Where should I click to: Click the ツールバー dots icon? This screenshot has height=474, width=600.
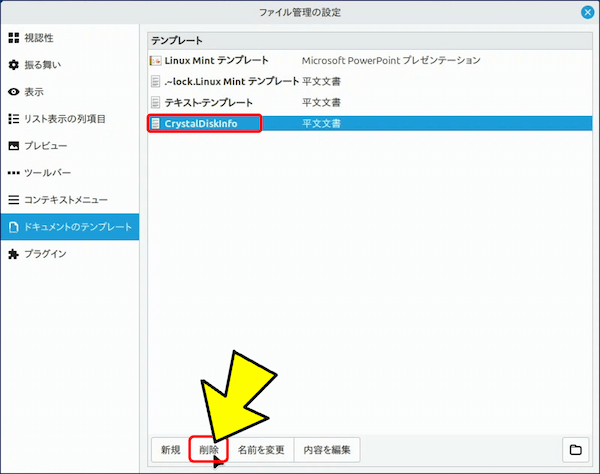click(x=14, y=173)
